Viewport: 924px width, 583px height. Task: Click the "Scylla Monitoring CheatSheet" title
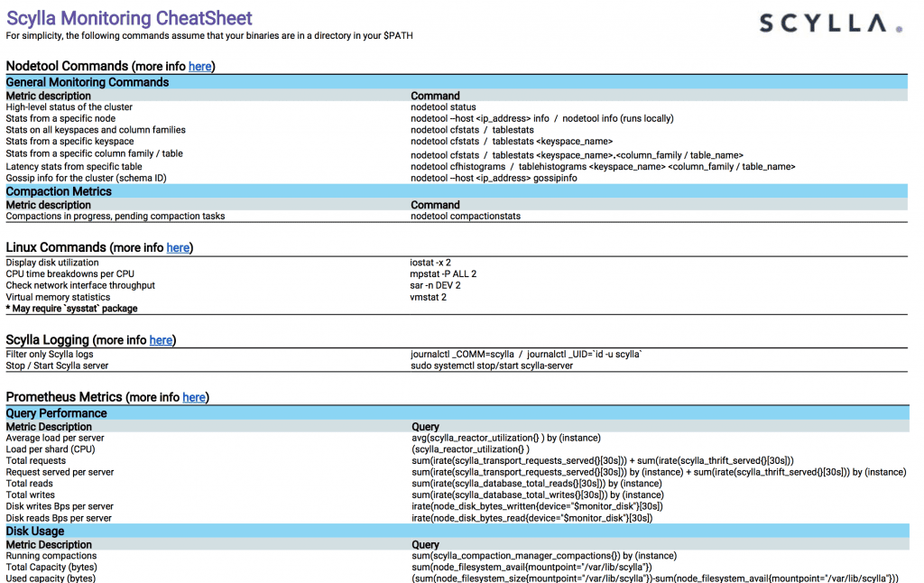tap(129, 18)
